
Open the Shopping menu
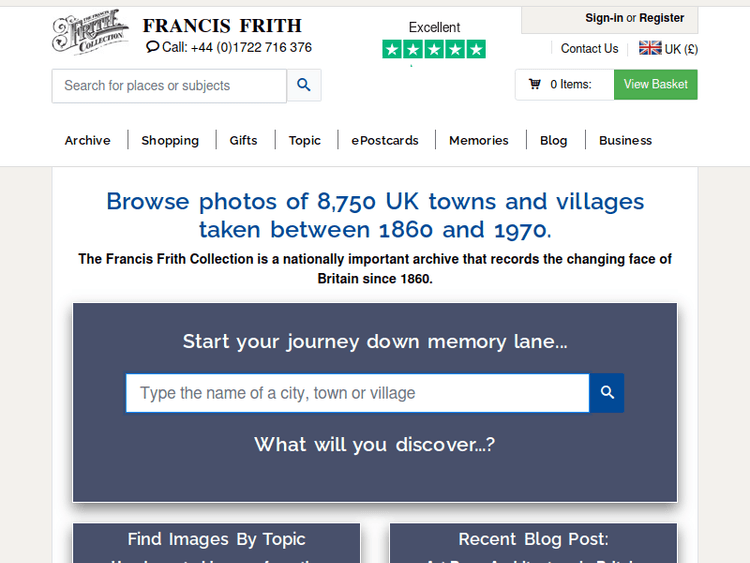click(170, 140)
